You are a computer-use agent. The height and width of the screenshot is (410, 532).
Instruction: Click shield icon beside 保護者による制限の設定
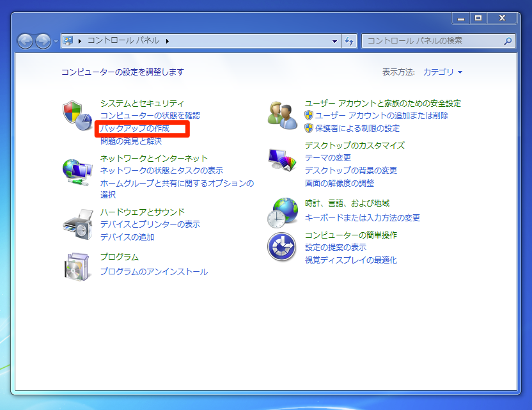point(308,128)
